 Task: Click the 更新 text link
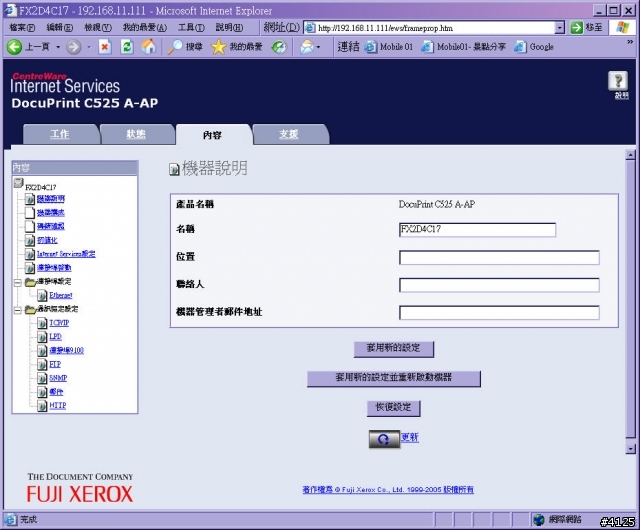point(410,437)
